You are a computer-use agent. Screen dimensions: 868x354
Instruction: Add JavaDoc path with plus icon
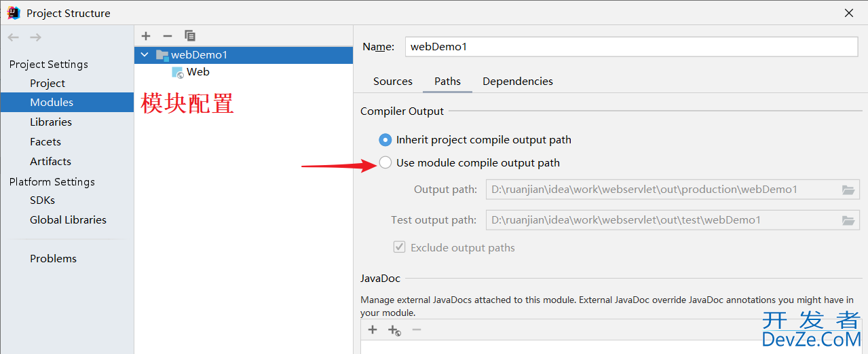(373, 330)
